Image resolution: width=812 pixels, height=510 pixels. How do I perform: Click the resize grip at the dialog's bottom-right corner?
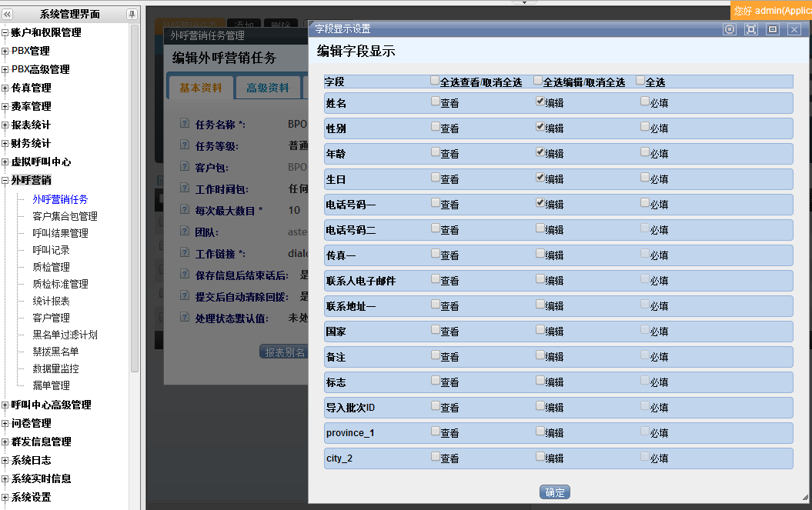pos(804,498)
